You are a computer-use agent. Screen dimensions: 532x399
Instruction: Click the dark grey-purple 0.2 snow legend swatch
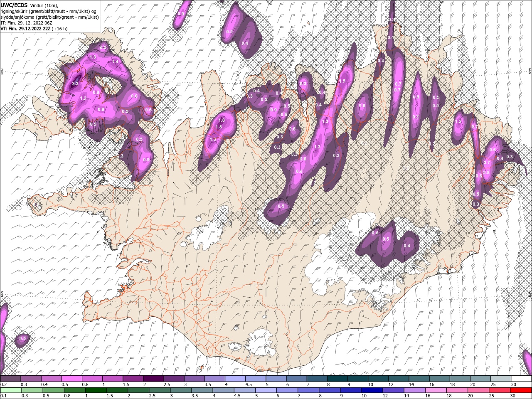point(10,379)
